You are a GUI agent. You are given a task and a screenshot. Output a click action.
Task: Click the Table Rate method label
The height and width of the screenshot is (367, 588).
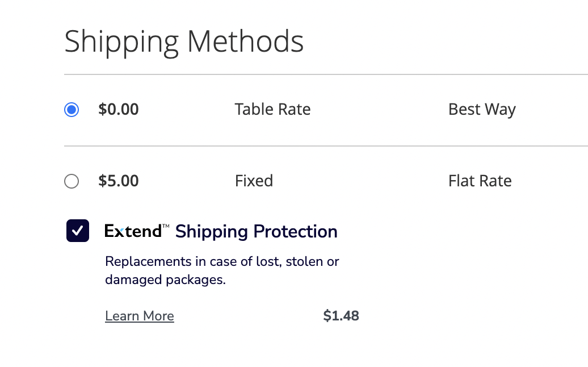(x=272, y=109)
